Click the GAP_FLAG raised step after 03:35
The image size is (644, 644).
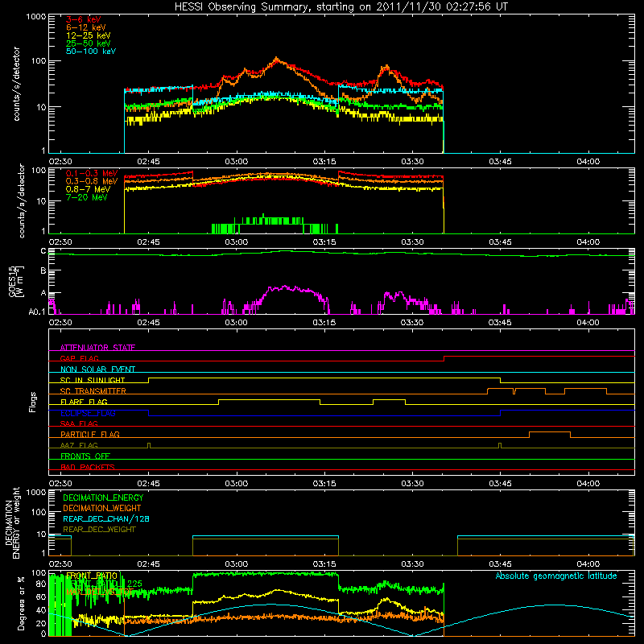click(539, 357)
